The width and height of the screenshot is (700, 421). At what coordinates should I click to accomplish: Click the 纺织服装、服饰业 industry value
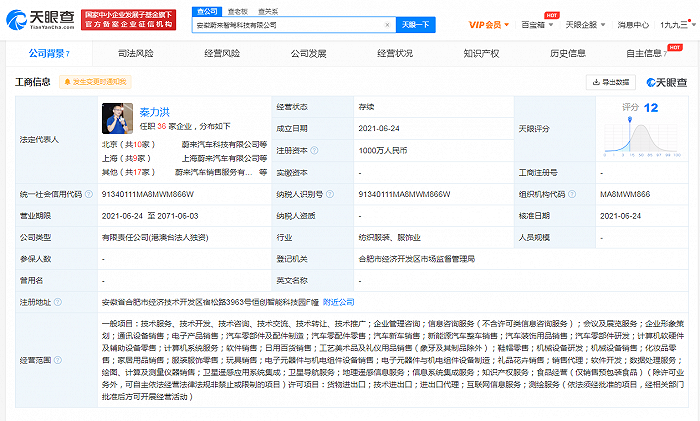tap(389, 238)
